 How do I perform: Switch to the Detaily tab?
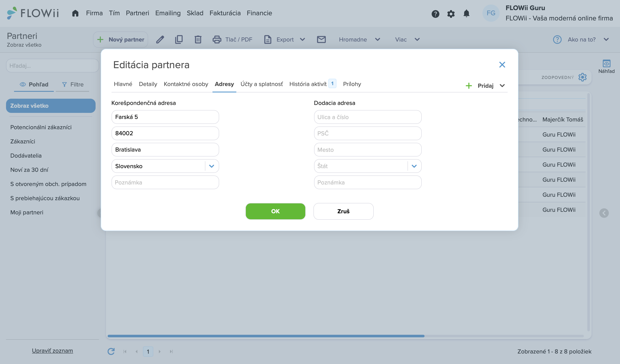(148, 84)
